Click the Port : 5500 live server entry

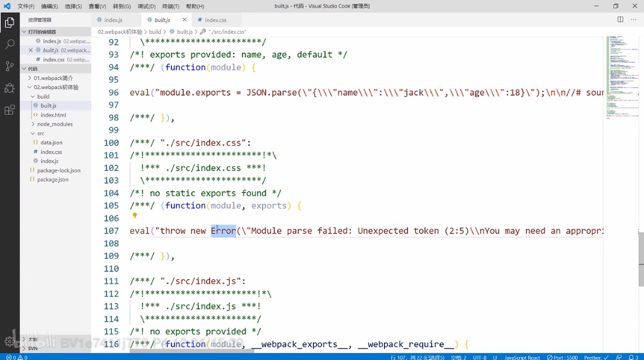click(x=562, y=357)
